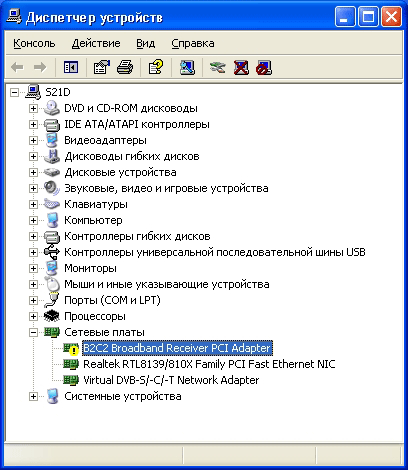
Task: Expand the Процессоры category
Action: 33,316
